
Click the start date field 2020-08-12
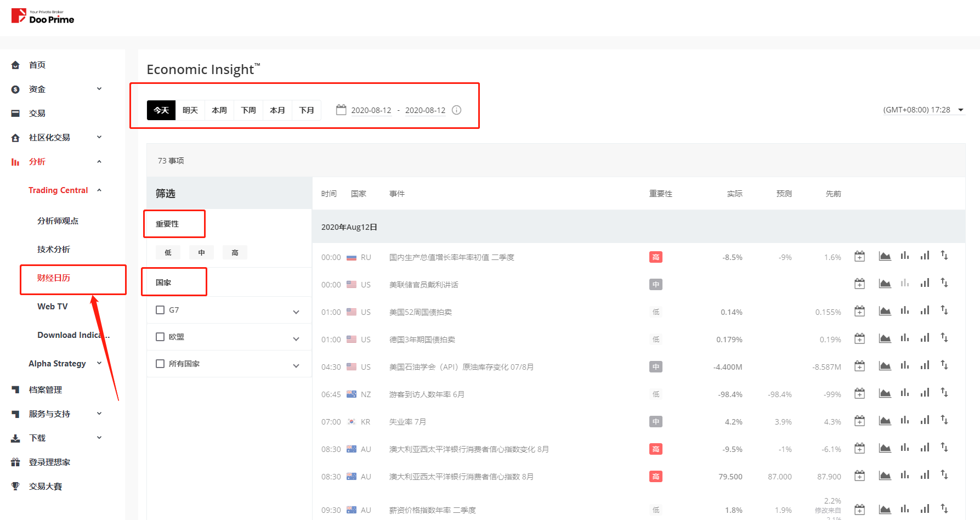pyautogui.click(x=371, y=110)
